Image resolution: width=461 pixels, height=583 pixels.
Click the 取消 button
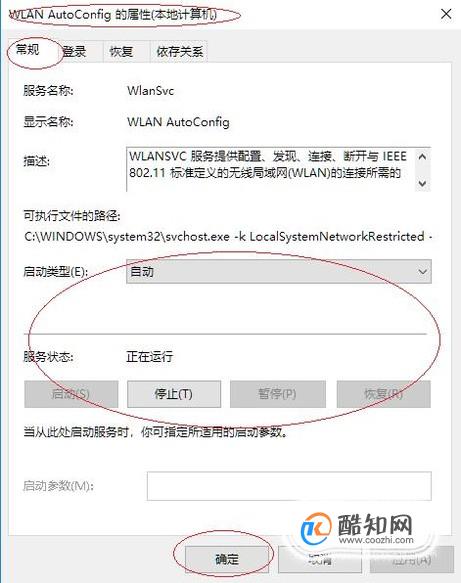[320, 559]
